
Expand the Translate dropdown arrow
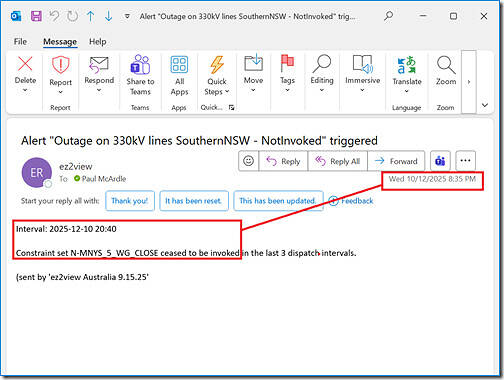(x=407, y=92)
